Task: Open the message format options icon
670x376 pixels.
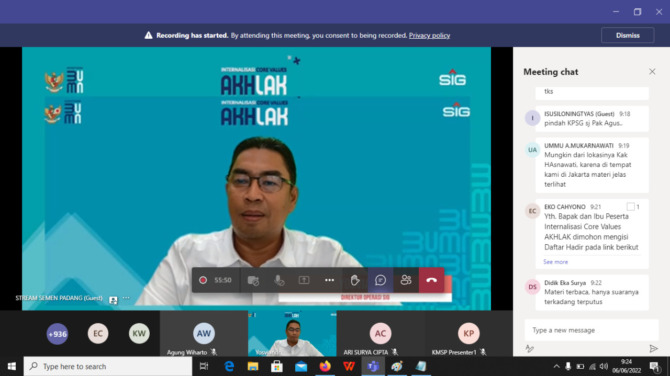Action: pos(529,349)
